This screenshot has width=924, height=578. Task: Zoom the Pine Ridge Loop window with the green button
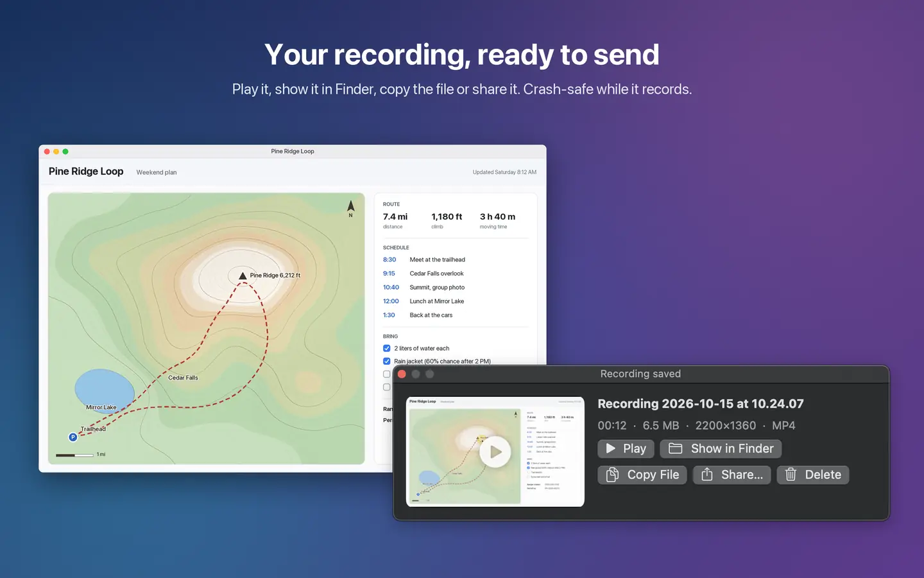[x=65, y=152]
